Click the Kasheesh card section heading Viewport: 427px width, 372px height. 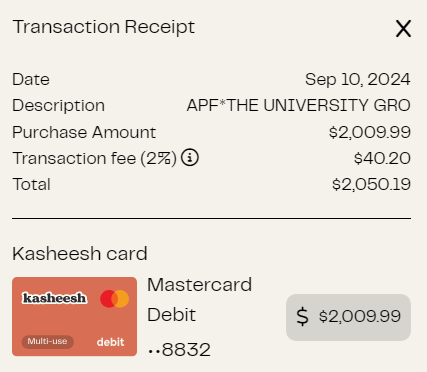point(80,254)
